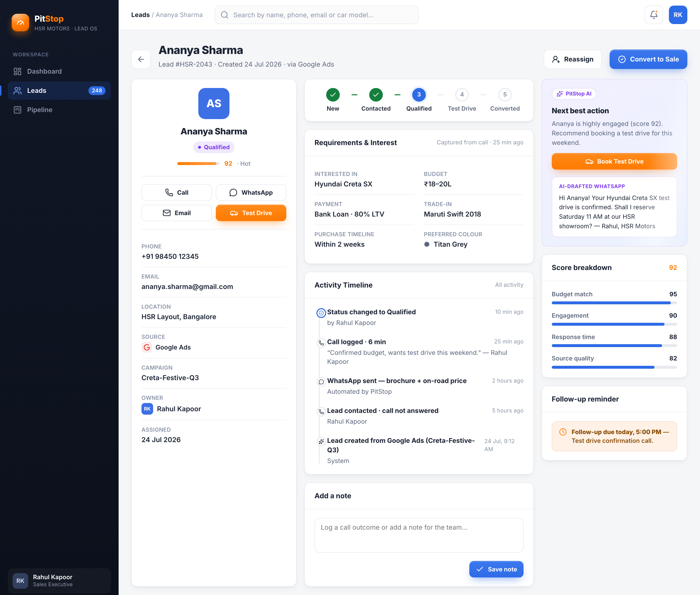700x595 pixels.
Task: Select the Contacted stage checkmark
Action: point(376,95)
